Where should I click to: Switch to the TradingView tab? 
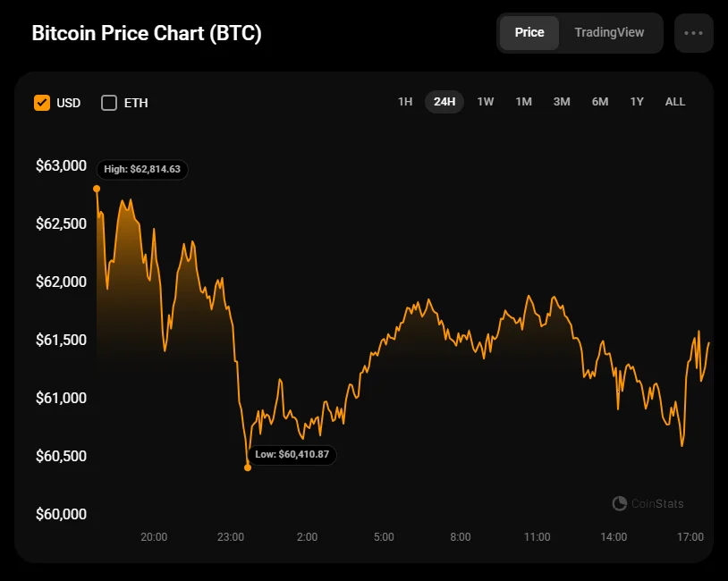click(x=608, y=32)
